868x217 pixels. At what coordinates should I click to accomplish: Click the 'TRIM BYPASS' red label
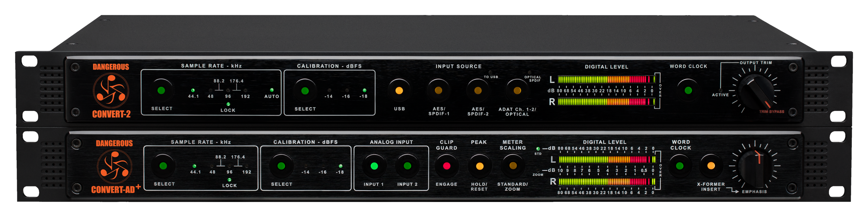tap(771, 112)
